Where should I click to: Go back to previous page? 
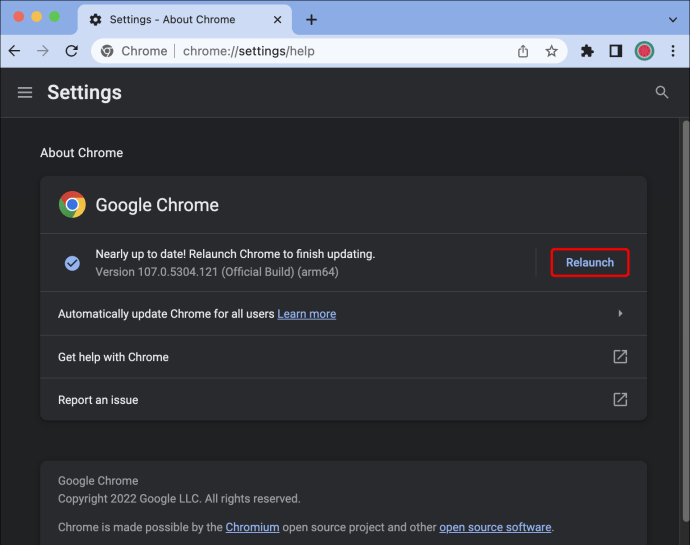pos(15,52)
